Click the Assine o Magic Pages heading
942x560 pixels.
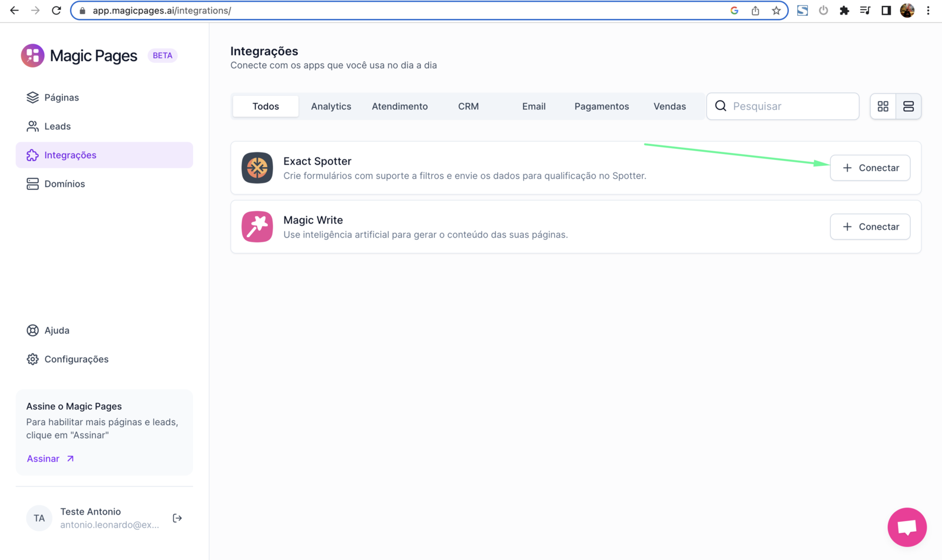click(74, 406)
